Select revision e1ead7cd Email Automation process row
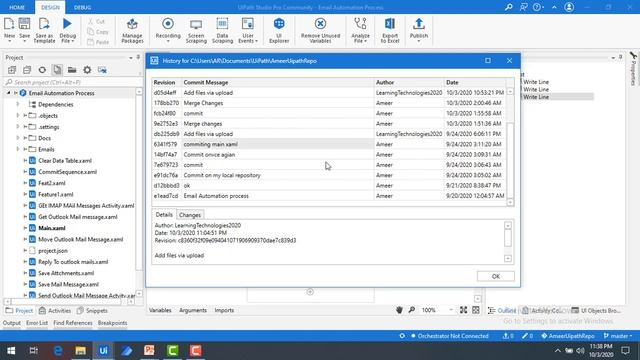 pos(329,196)
